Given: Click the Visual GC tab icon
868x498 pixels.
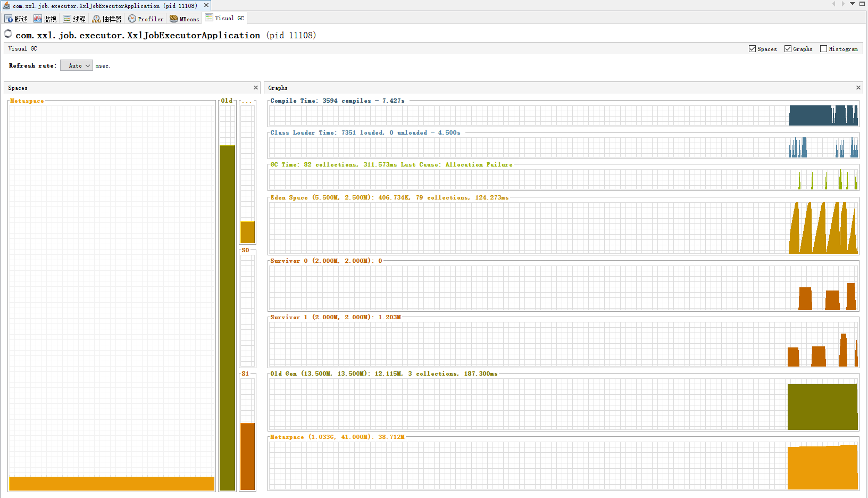Looking at the screenshot, I should pos(209,18).
